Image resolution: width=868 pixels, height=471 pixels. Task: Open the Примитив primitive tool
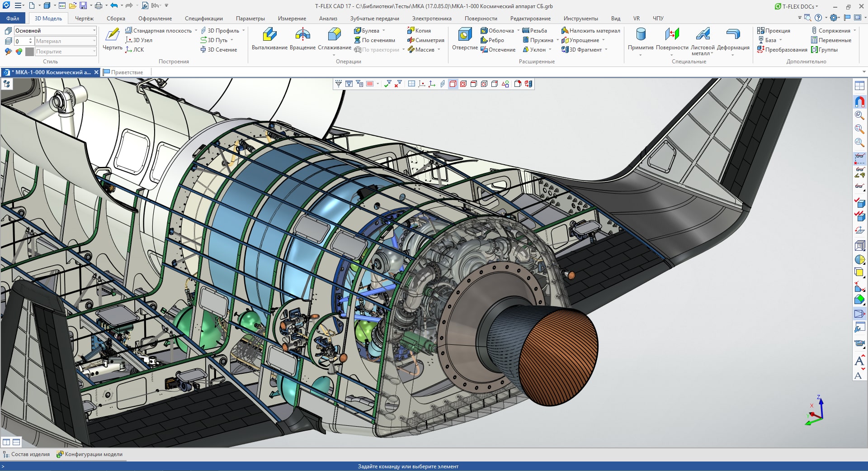point(641,35)
